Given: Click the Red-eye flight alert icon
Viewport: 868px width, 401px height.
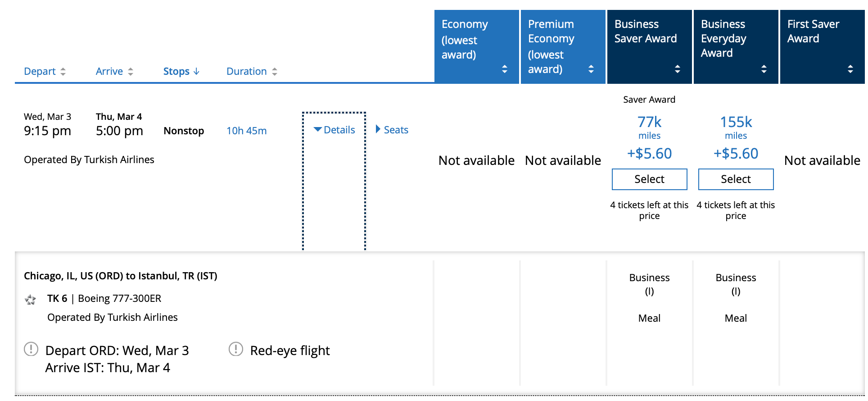Looking at the screenshot, I should tap(235, 349).
